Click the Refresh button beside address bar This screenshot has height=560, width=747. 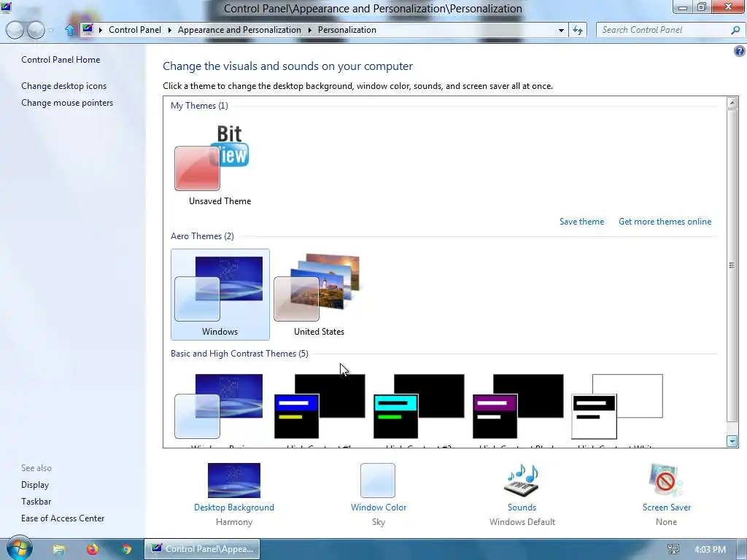578,30
